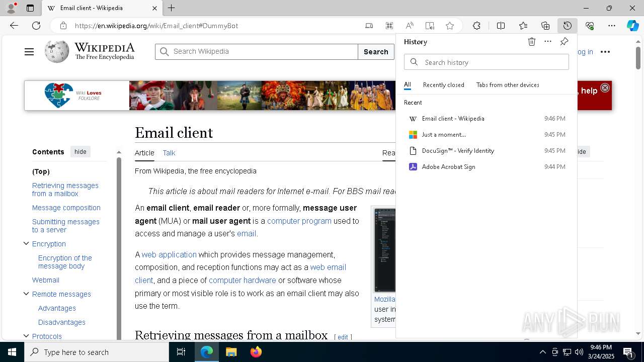
Task: Follow the computer hardware link
Action: pyautogui.click(x=243, y=281)
